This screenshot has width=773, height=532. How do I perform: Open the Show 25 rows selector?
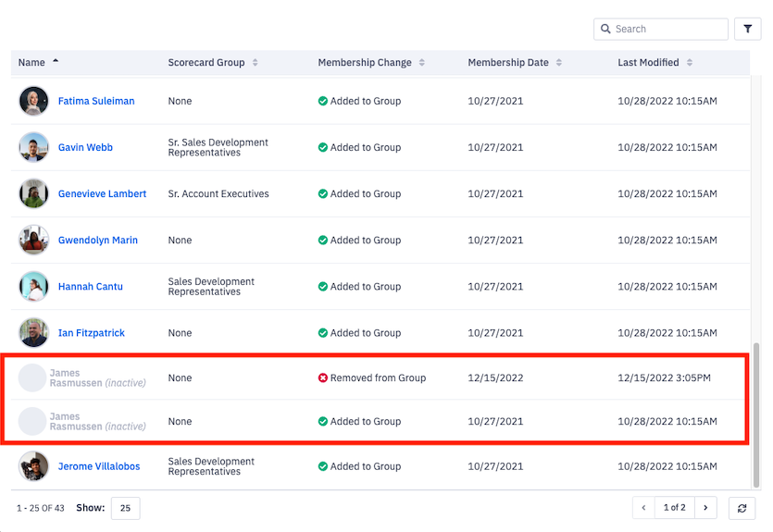[125, 508]
